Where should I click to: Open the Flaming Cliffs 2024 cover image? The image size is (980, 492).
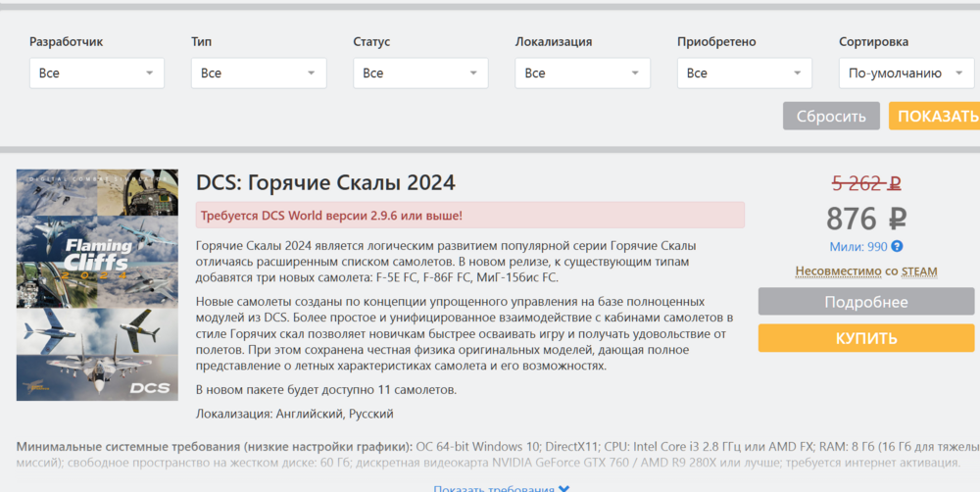[x=97, y=285]
